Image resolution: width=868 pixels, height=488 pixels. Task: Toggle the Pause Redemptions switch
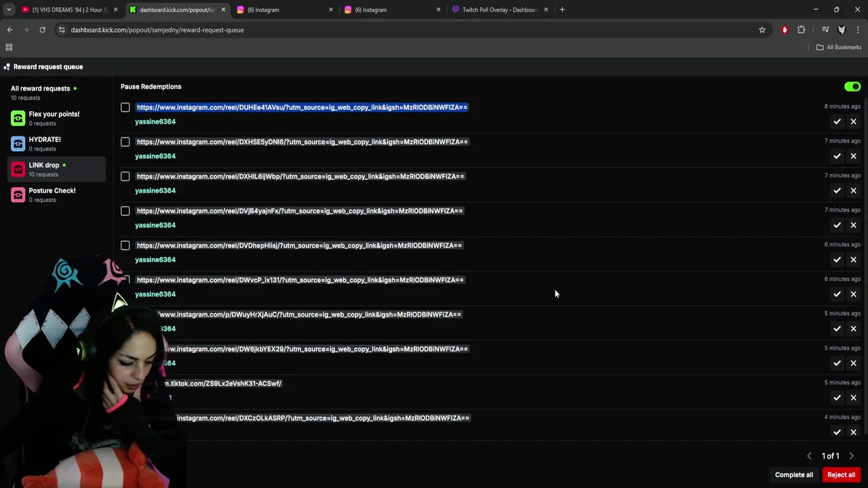[x=852, y=87]
